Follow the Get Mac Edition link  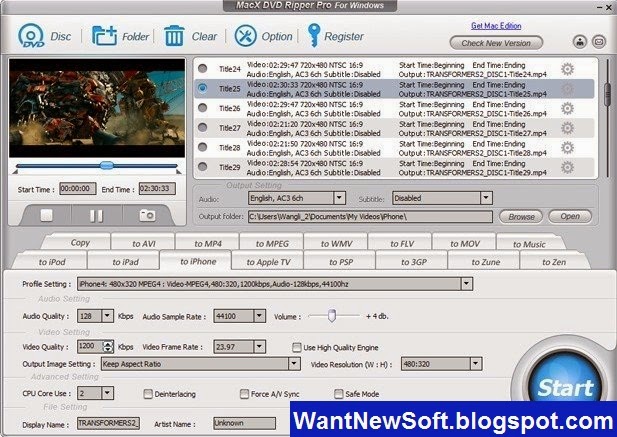(496, 26)
